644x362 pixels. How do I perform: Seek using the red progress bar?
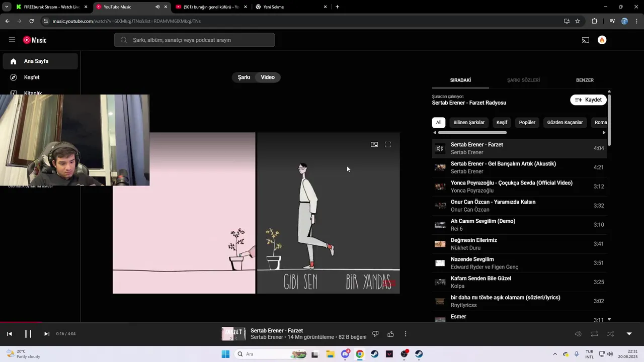[322, 322]
